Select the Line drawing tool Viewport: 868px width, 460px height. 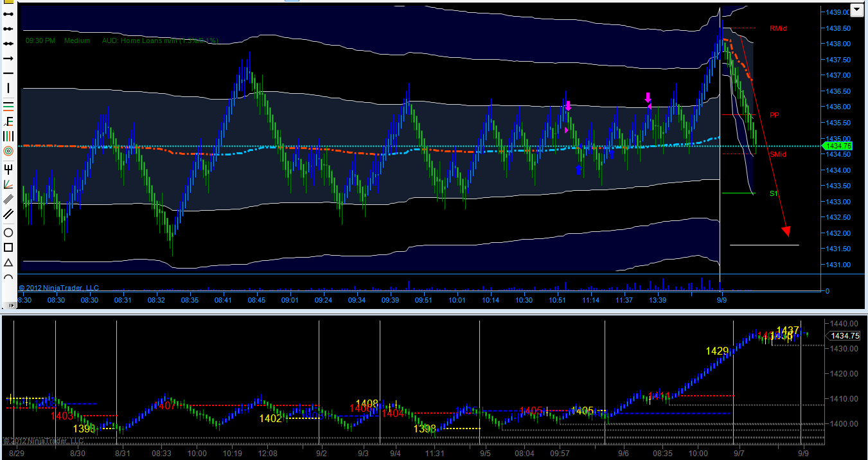pos(8,13)
